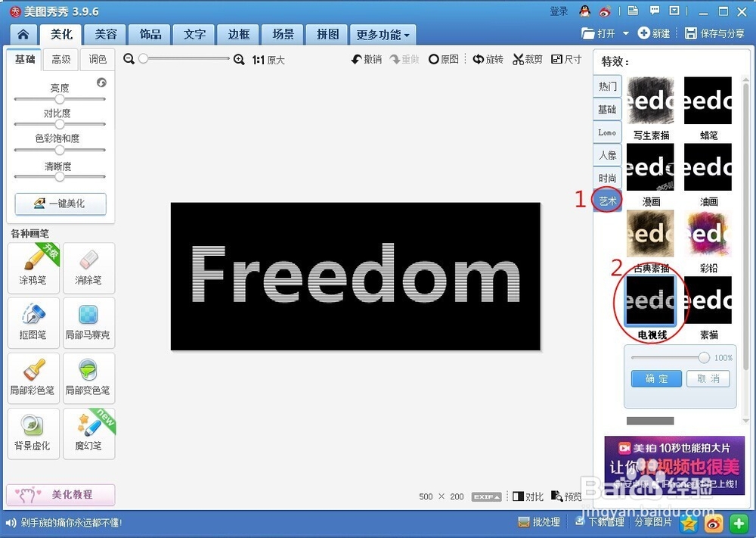Screen dimensions: 756x538
Task: Click the QQ penguin login icon
Action: [x=585, y=11]
